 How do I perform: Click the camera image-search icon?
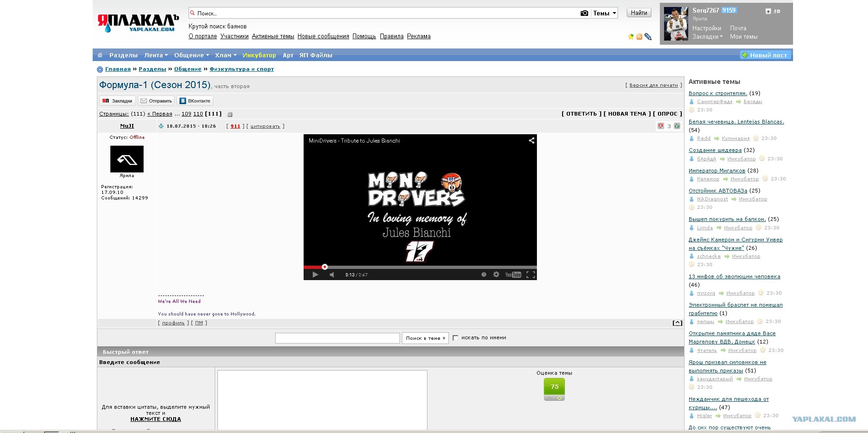coord(584,13)
